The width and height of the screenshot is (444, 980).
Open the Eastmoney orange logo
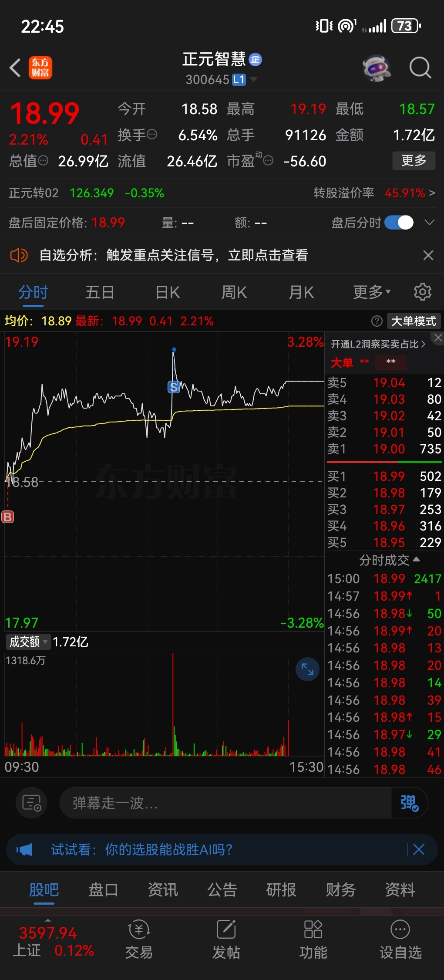pos(40,68)
